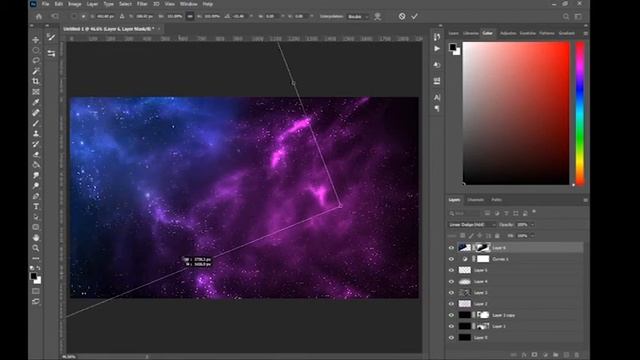Commit the transform with checkmark
640x360 pixels.
415,16
